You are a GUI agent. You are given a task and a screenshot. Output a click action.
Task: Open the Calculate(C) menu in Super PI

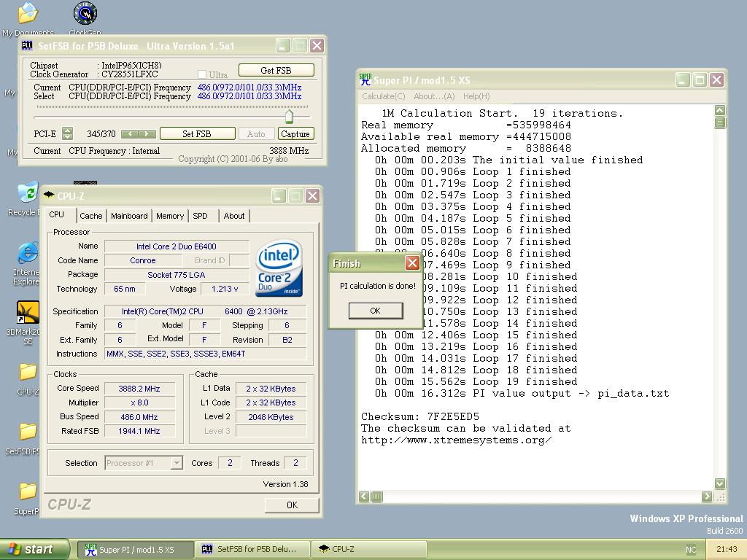point(384,96)
